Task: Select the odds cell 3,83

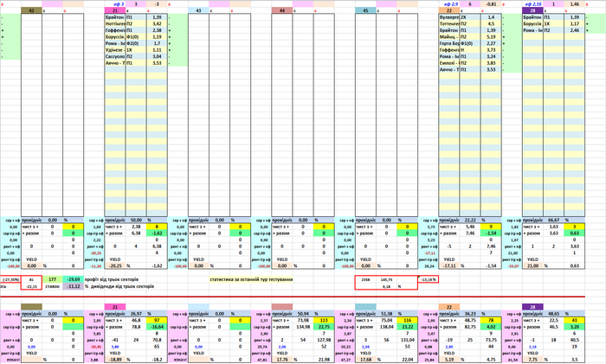Action: tap(491, 63)
